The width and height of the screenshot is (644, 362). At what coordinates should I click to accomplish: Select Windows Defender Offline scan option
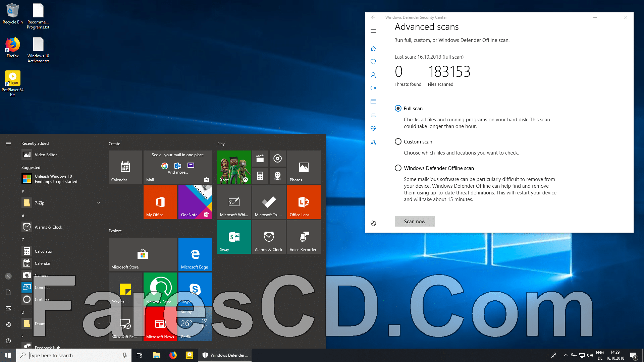(x=398, y=168)
